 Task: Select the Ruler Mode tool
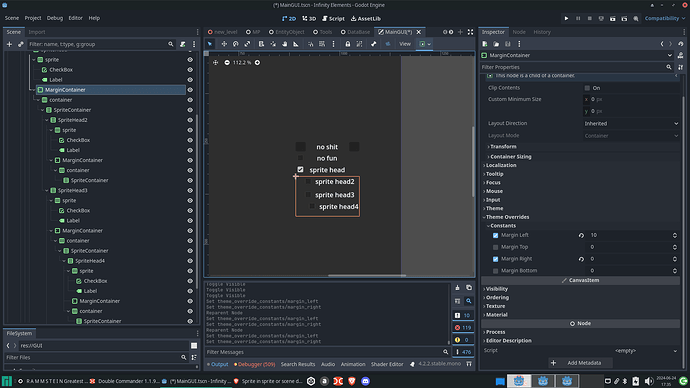[296, 44]
